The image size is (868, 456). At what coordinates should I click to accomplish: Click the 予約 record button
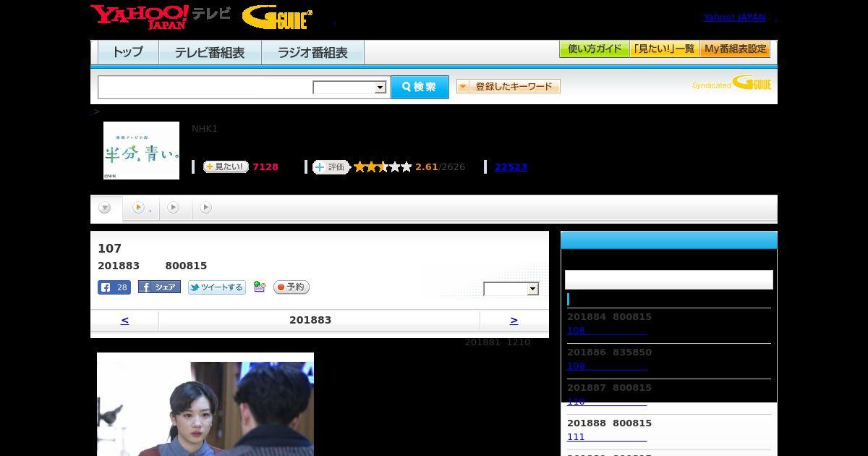click(x=292, y=287)
